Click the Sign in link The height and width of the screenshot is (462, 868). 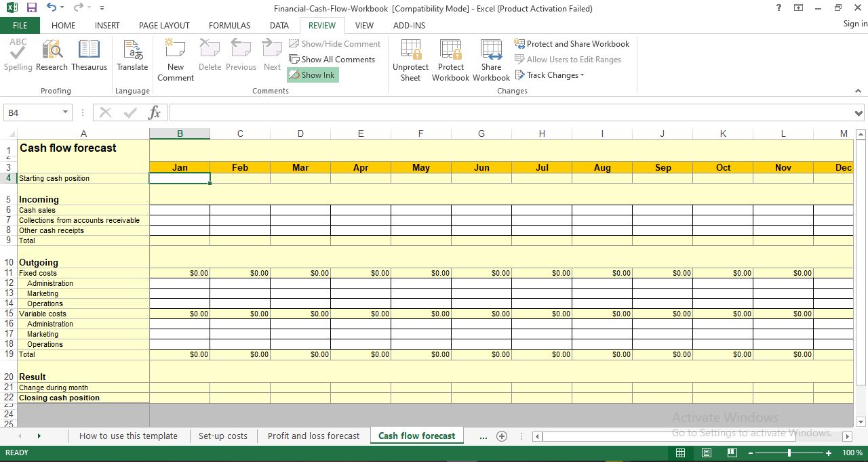pyautogui.click(x=855, y=24)
